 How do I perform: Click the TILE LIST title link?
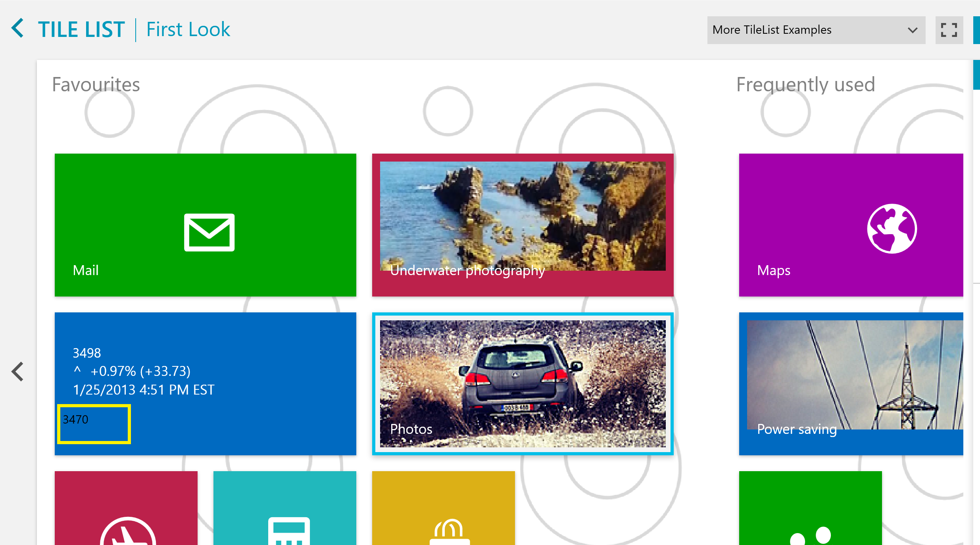click(81, 30)
